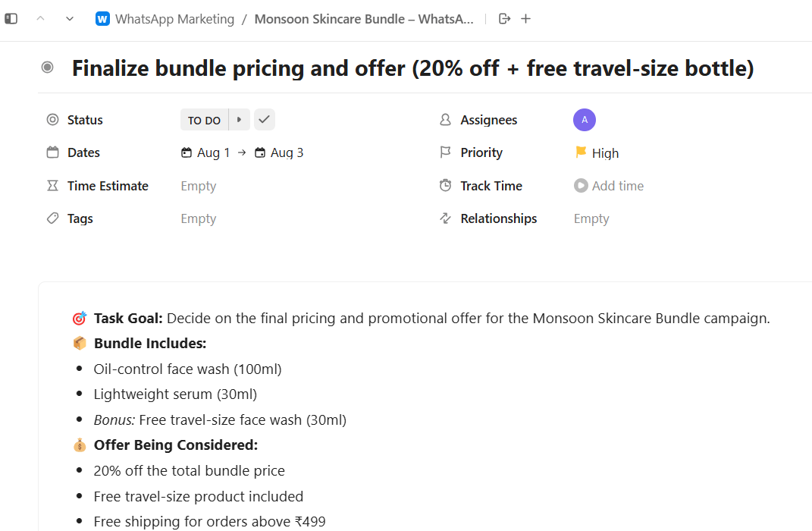Click the plus icon in header
Screen dimensions: 812x531
[x=525, y=19]
